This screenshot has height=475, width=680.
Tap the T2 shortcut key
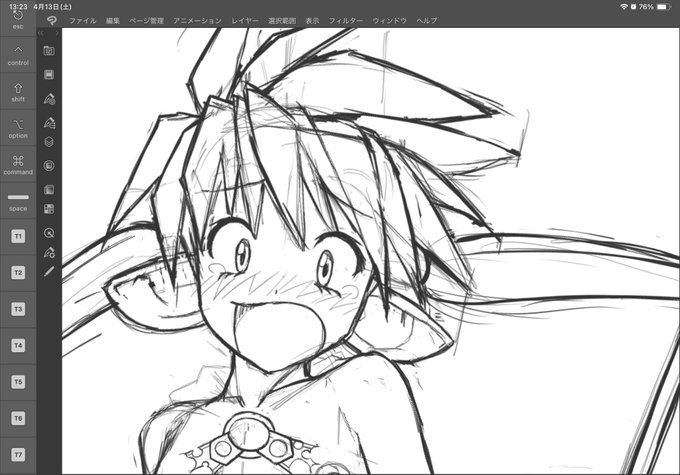[x=18, y=273]
